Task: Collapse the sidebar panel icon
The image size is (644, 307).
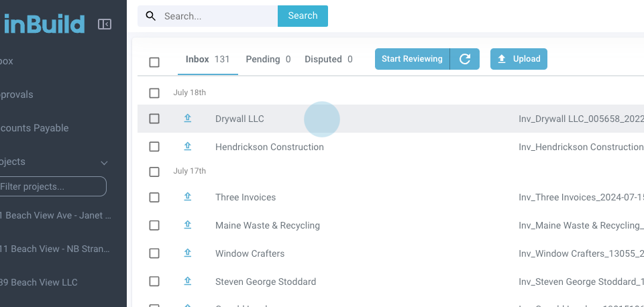Action: coord(105,24)
